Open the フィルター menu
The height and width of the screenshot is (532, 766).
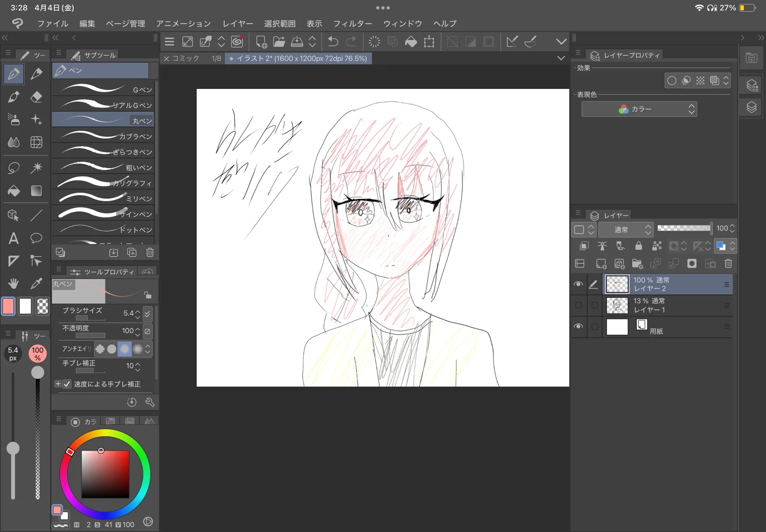pos(353,23)
